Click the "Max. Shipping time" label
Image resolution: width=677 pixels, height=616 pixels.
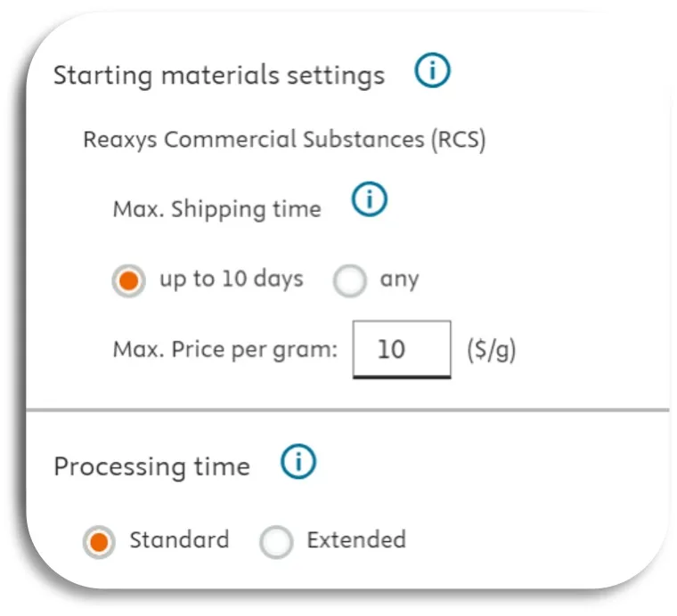click(x=216, y=209)
